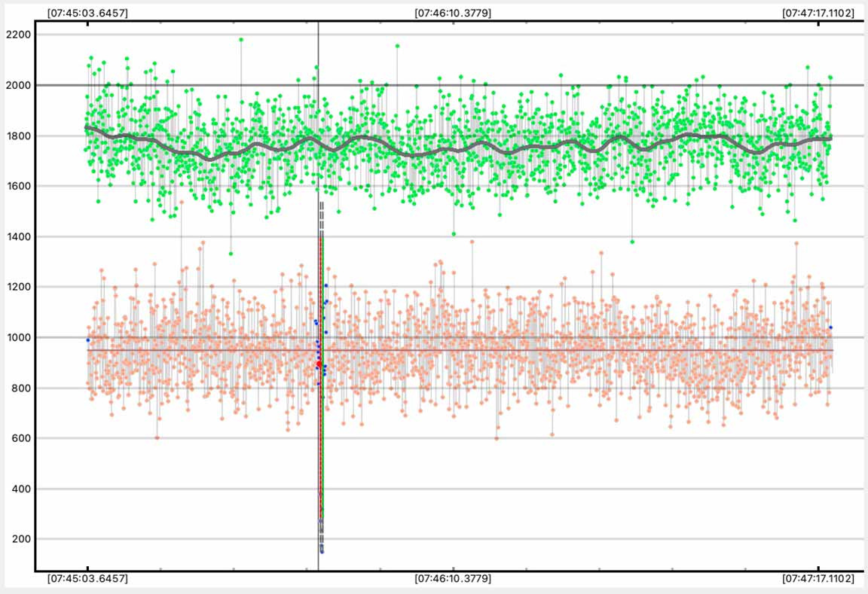Screen dimensions: 868x594
Task: Click the 1000 label on the y-axis
Action: [17, 337]
